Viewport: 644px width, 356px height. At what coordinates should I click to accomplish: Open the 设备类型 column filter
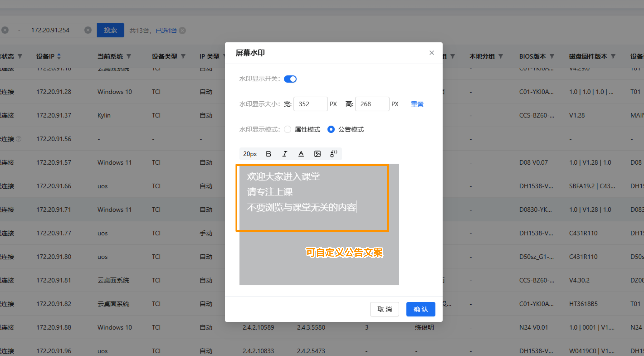tap(183, 56)
